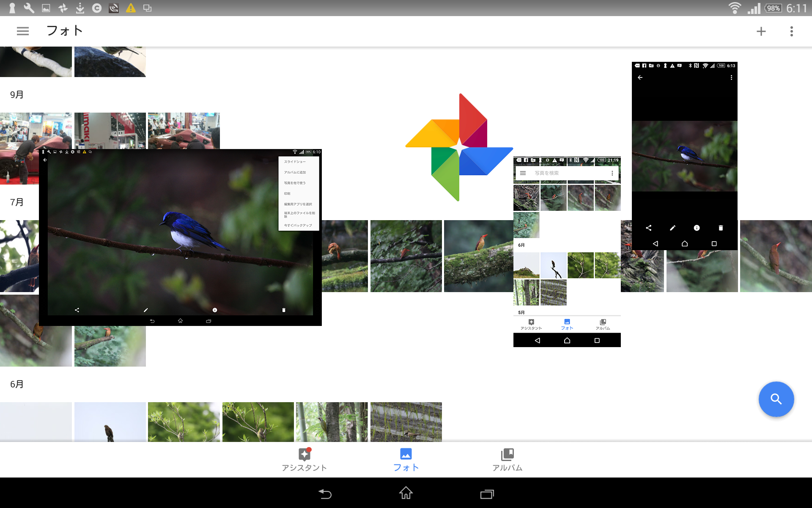Tap the blue search floating button
This screenshot has height=508, width=812.
[x=776, y=399]
